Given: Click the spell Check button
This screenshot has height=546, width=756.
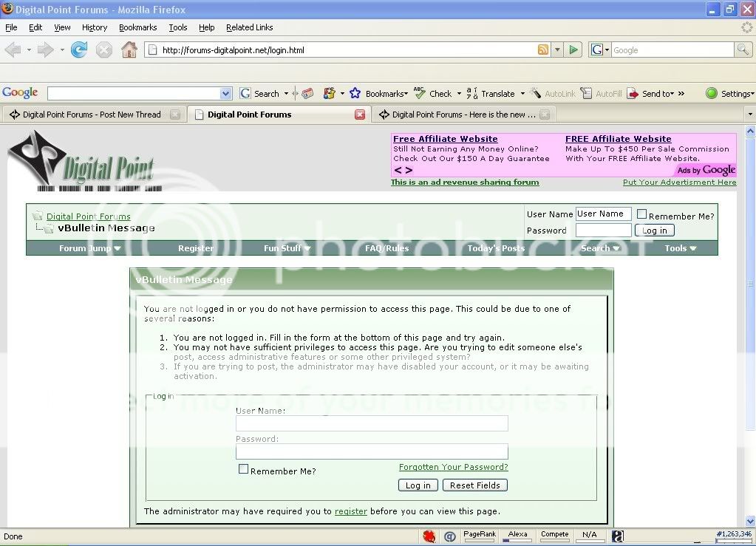Looking at the screenshot, I should point(433,94).
